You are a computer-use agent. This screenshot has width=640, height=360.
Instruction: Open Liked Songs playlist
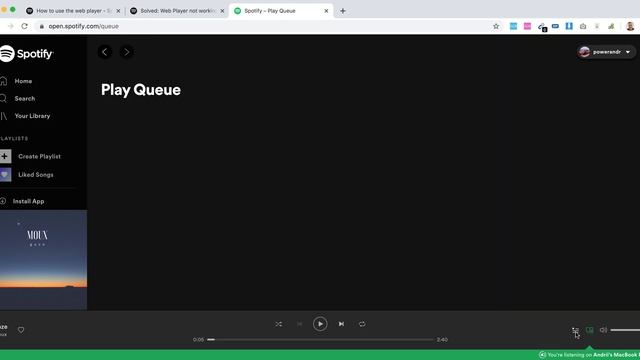coord(36,175)
